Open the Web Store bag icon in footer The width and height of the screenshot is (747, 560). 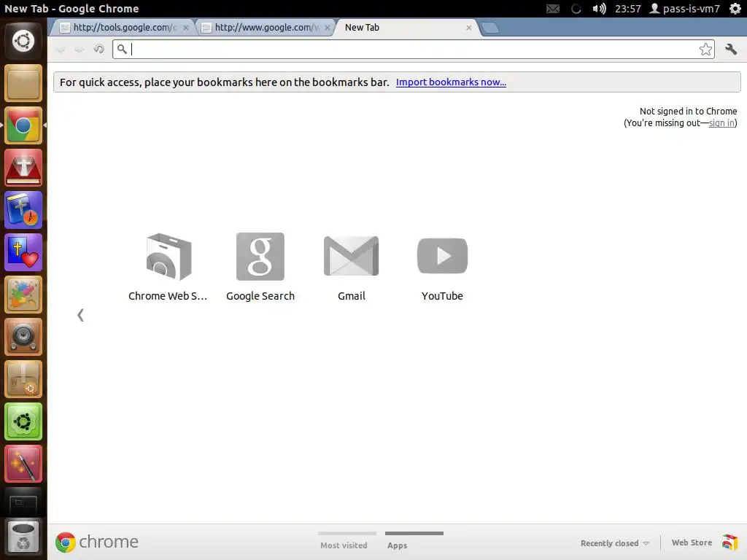(x=729, y=542)
